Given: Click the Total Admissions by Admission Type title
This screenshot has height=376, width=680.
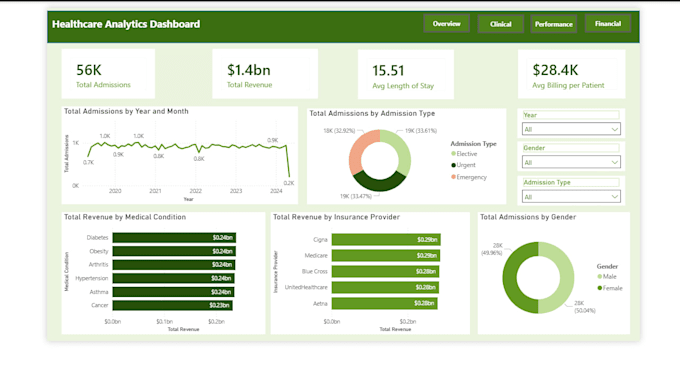Looking at the screenshot, I should click(372, 114).
